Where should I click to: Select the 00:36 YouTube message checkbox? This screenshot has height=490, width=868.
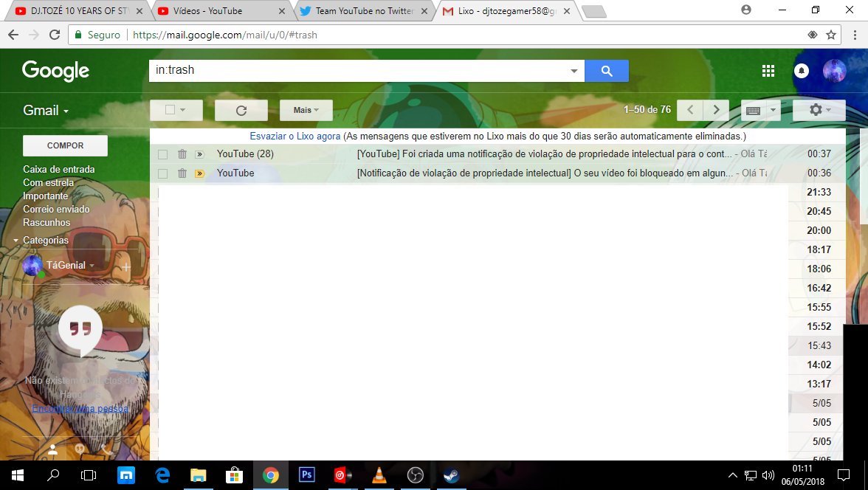[x=162, y=174]
